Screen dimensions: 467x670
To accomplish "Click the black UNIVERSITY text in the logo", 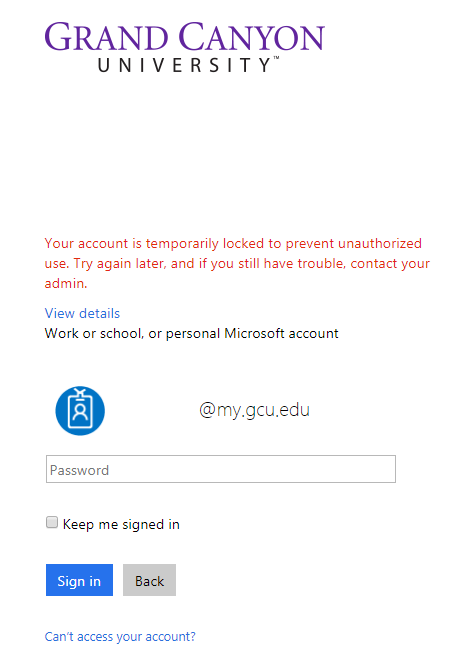I will pos(184,65).
